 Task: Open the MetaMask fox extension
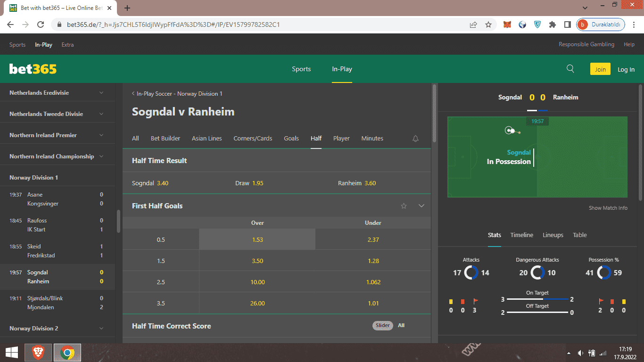click(507, 25)
